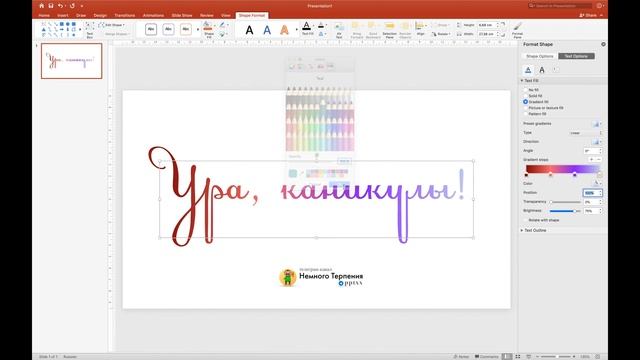Toggle Rotate with shape checkbox
640x360 pixels.
(x=526, y=220)
